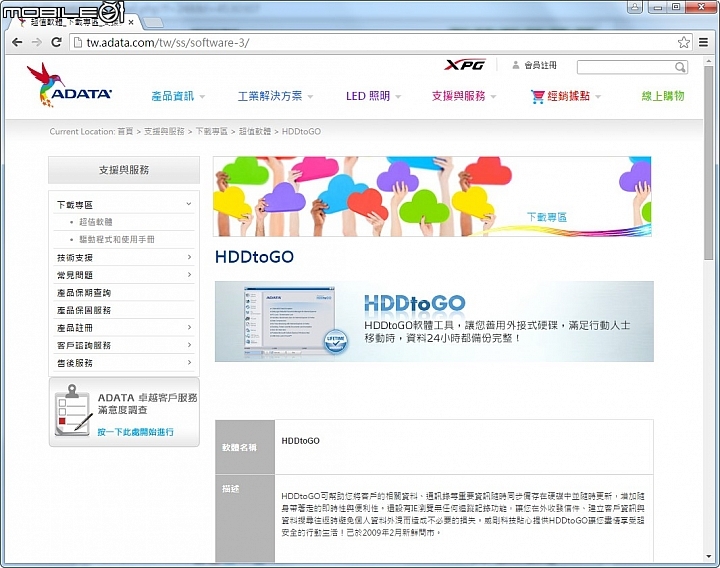
Task: Expand the 常見問題 sidebar chevron
Action: click(x=189, y=275)
